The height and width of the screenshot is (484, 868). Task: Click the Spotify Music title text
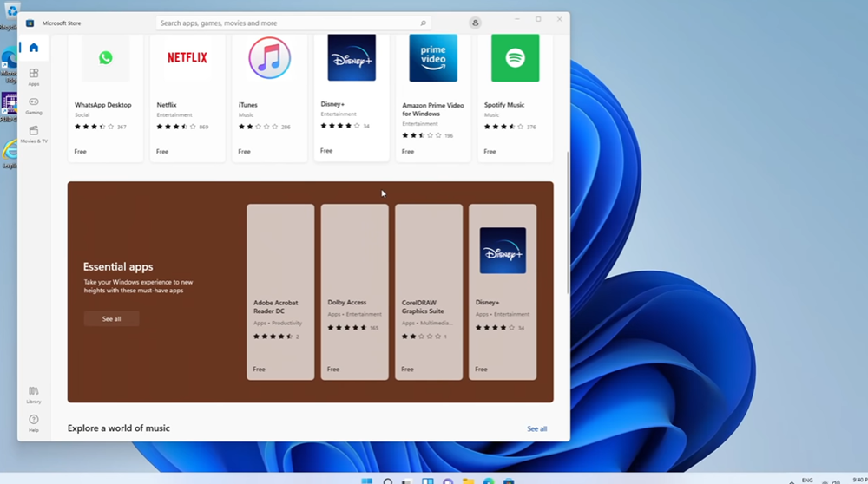pos(504,105)
